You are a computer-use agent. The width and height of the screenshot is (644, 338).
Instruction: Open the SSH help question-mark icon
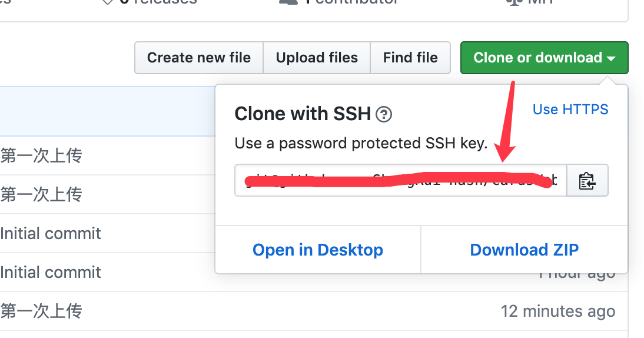click(384, 114)
